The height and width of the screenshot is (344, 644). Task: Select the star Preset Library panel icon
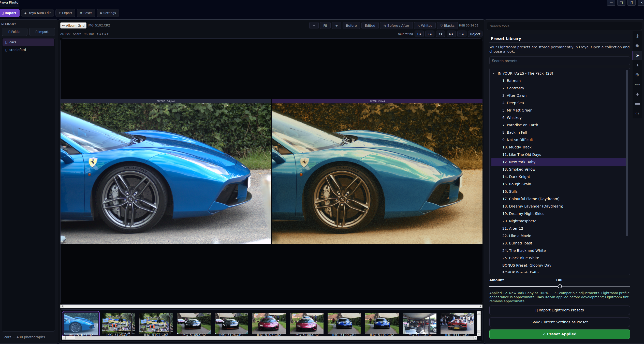[637, 56]
